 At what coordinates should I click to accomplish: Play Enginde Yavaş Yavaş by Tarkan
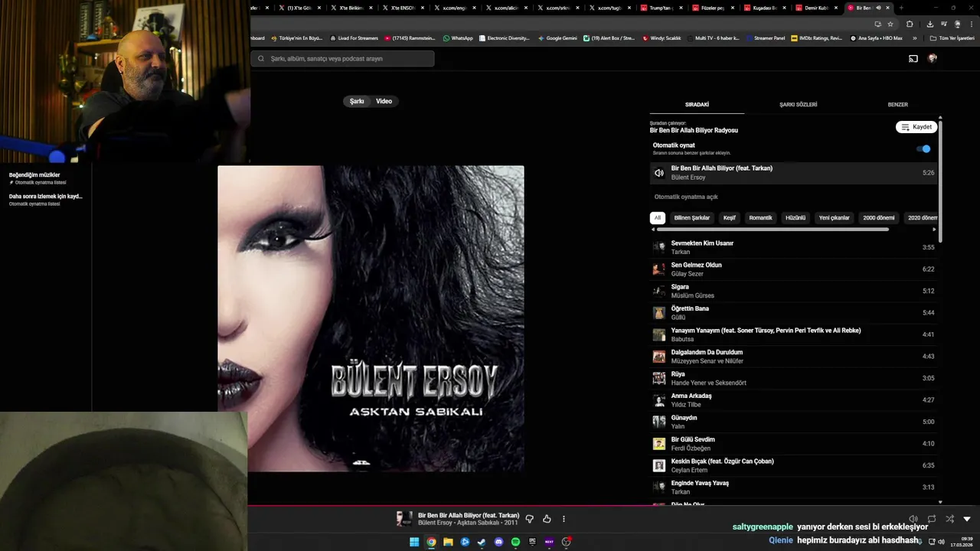click(793, 487)
